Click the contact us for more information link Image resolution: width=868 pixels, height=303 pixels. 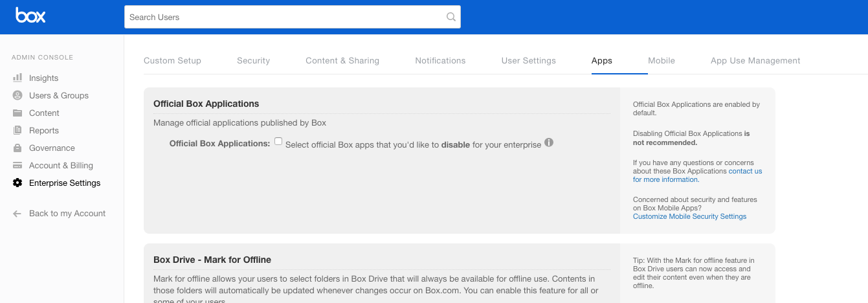tap(698, 175)
